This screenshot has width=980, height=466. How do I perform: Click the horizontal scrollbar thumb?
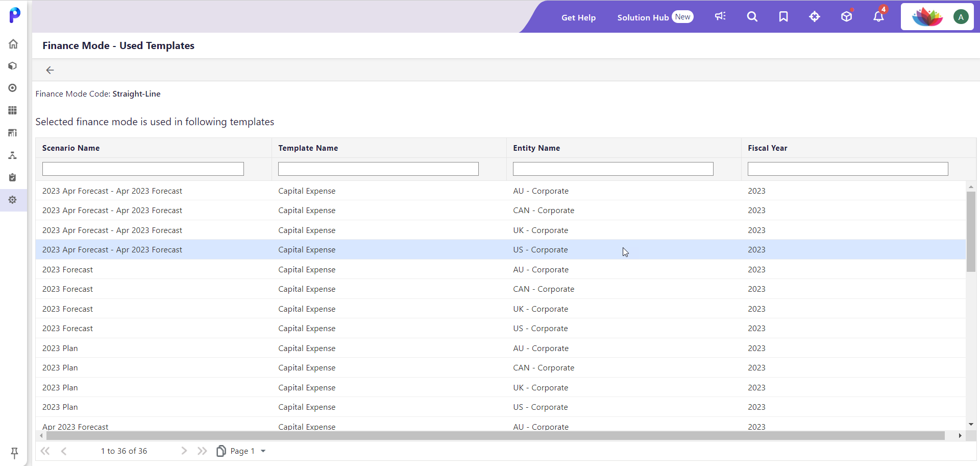495,435
